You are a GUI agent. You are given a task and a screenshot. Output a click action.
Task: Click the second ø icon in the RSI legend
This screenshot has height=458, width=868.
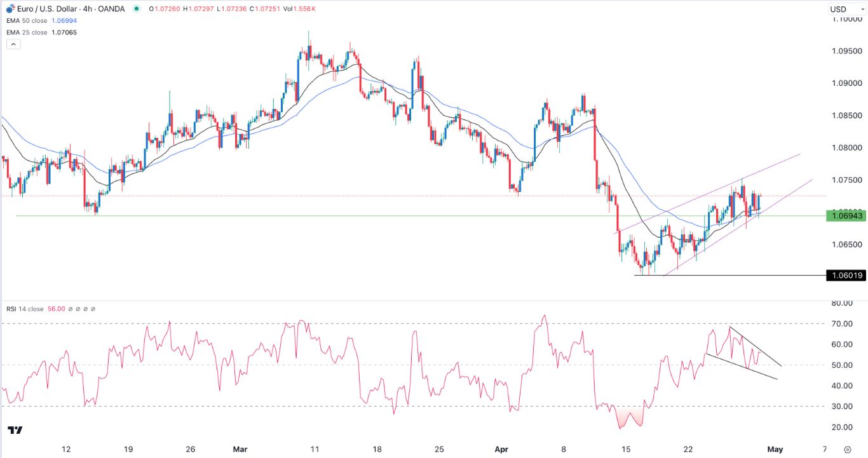point(78,309)
